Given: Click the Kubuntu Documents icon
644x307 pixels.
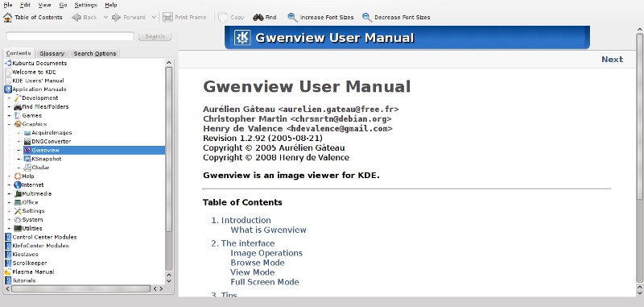Looking at the screenshot, I should point(8,64).
